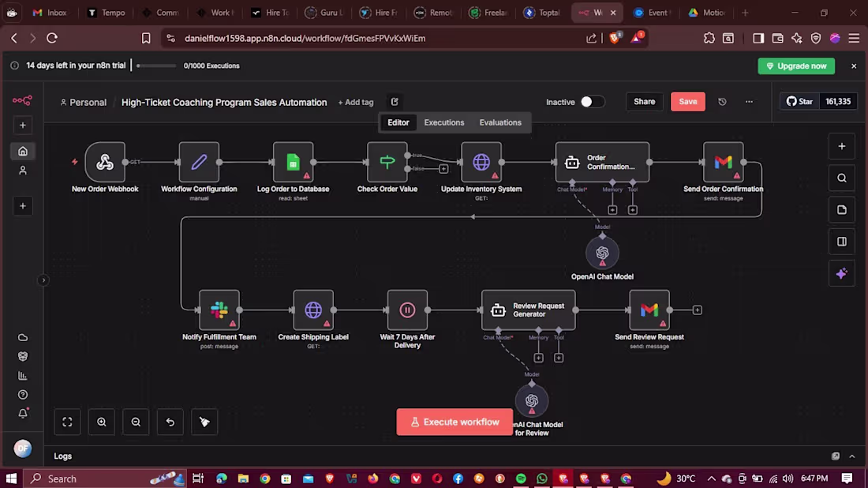Expand the Logs panel chevron

click(x=852, y=456)
